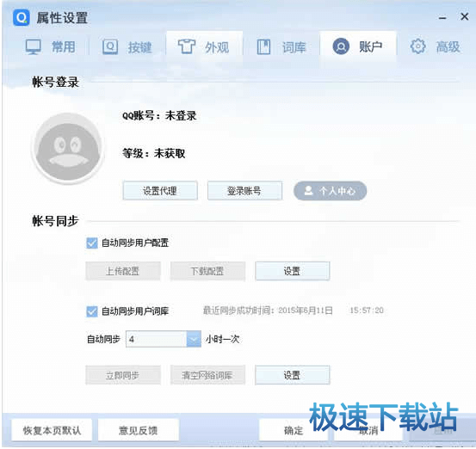Click the 立即同步 button
Image resolution: width=476 pixels, height=449 pixels.
coord(123,375)
